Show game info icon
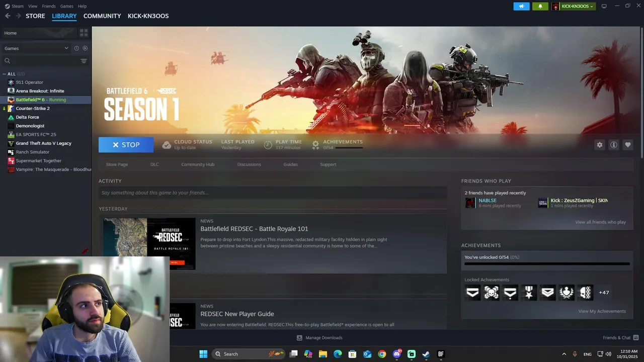Screen dimensions: 644x362 (614, 145)
